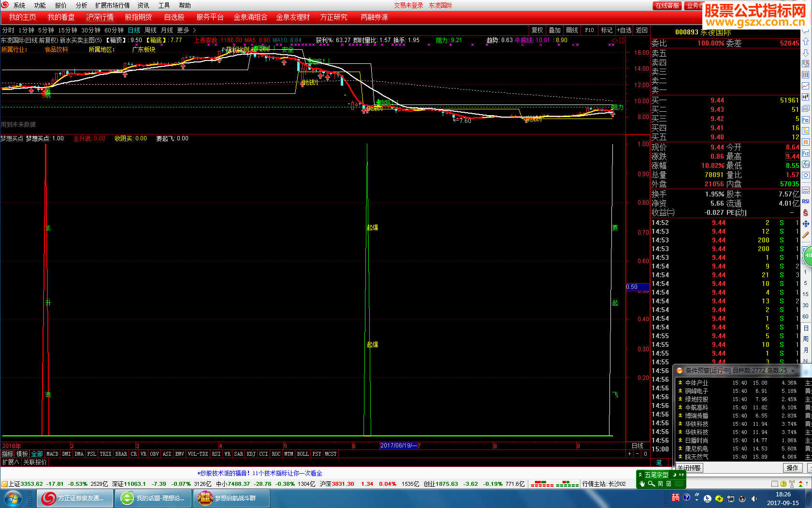This screenshot has height=508, width=812.
Task: Click the up arrow icon in right sidebar
Action: [806, 42]
